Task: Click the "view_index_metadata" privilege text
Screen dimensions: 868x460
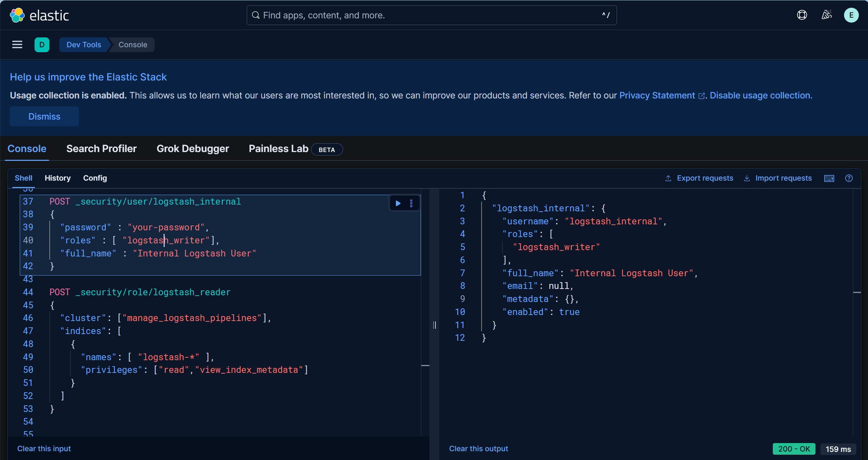Action: pyautogui.click(x=249, y=370)
